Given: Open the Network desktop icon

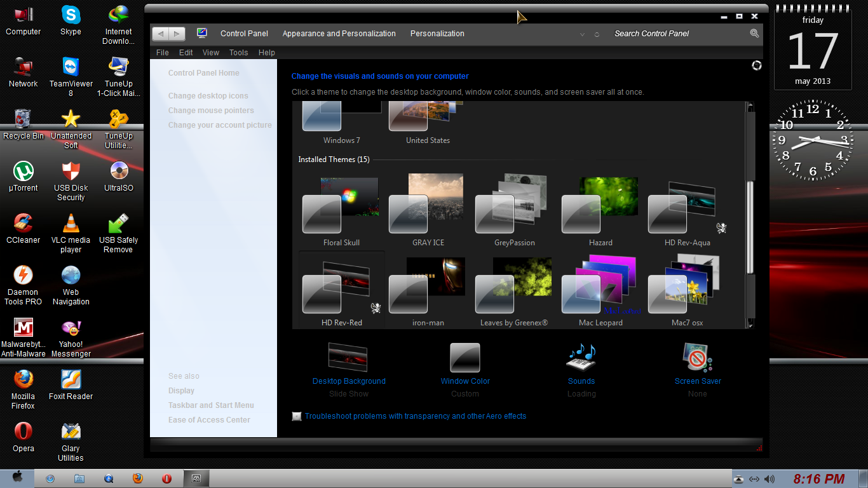Looking at the screenshot, I should [24, 72].
